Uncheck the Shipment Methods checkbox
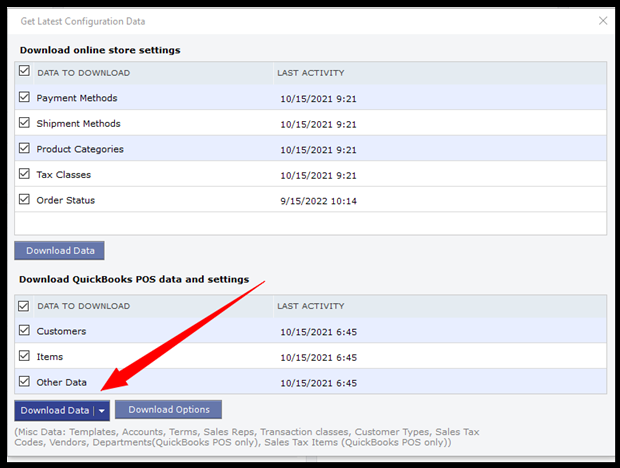The width and height of the screenshot is (620, 468). [24, 123]
